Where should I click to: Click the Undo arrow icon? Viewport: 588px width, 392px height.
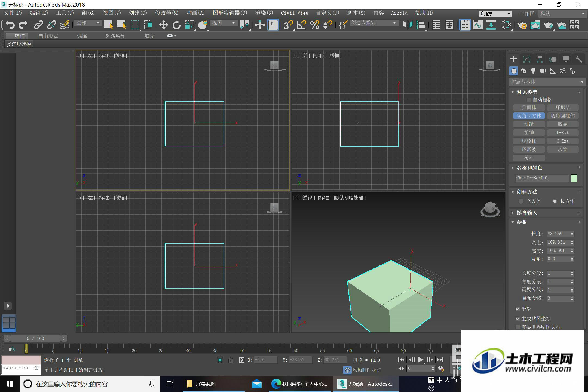(10, 25)
